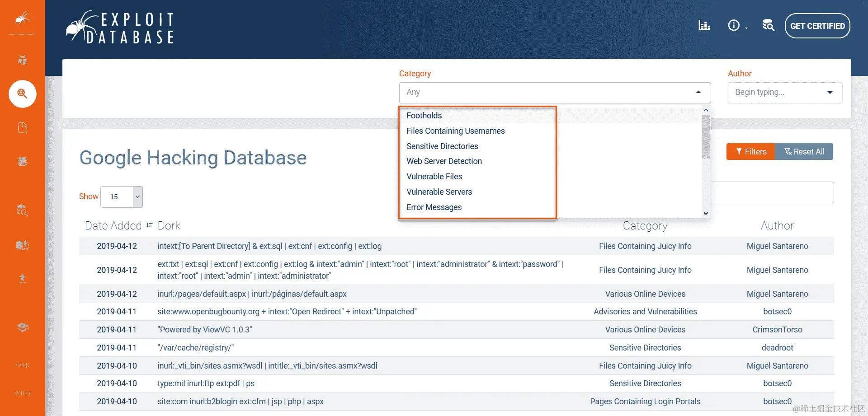
Task: Open the info circle menu in header
Action: point(737,26)
